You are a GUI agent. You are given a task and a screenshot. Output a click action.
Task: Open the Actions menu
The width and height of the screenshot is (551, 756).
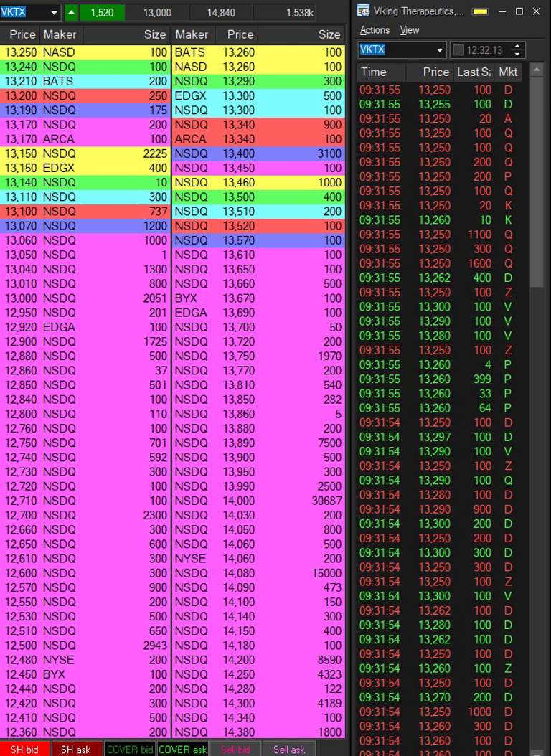click(x=375, y=30)
